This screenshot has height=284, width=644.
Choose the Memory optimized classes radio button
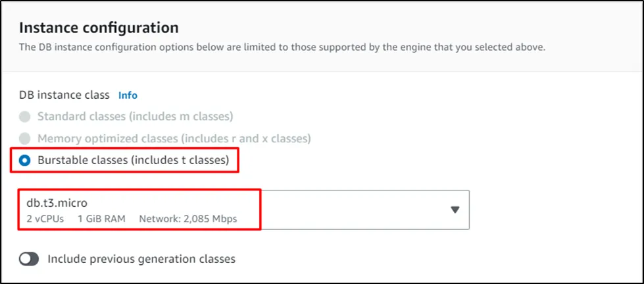25,139
